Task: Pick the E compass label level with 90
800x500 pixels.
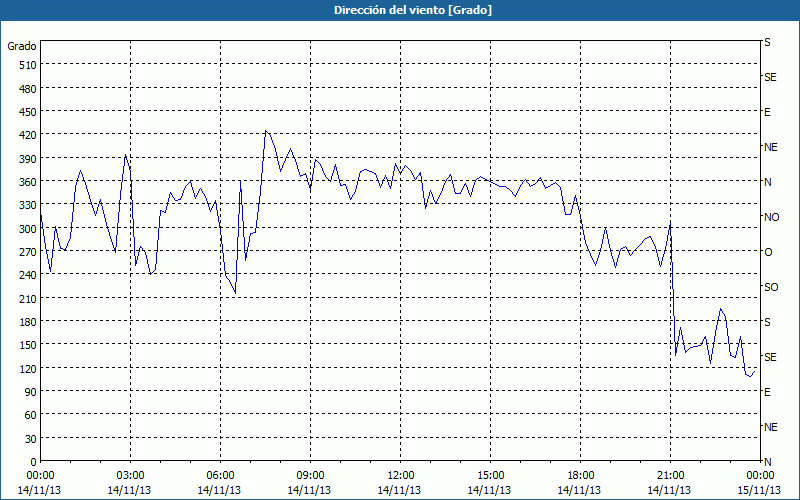Action: [767, 392]
